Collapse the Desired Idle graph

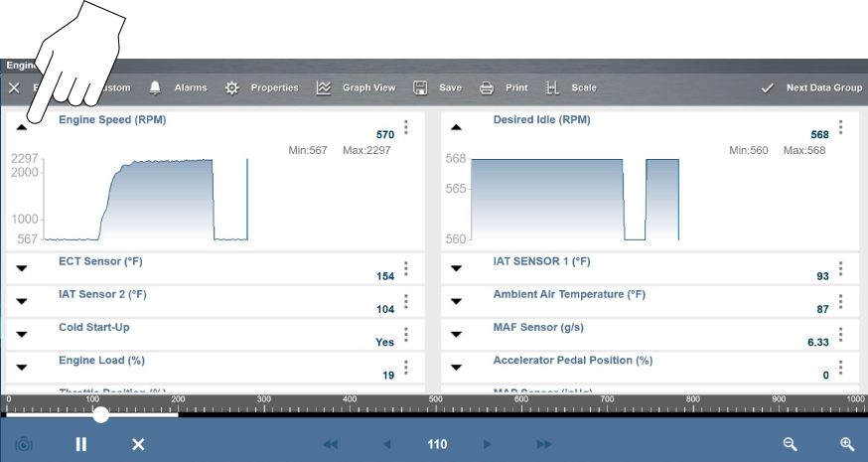456,127
